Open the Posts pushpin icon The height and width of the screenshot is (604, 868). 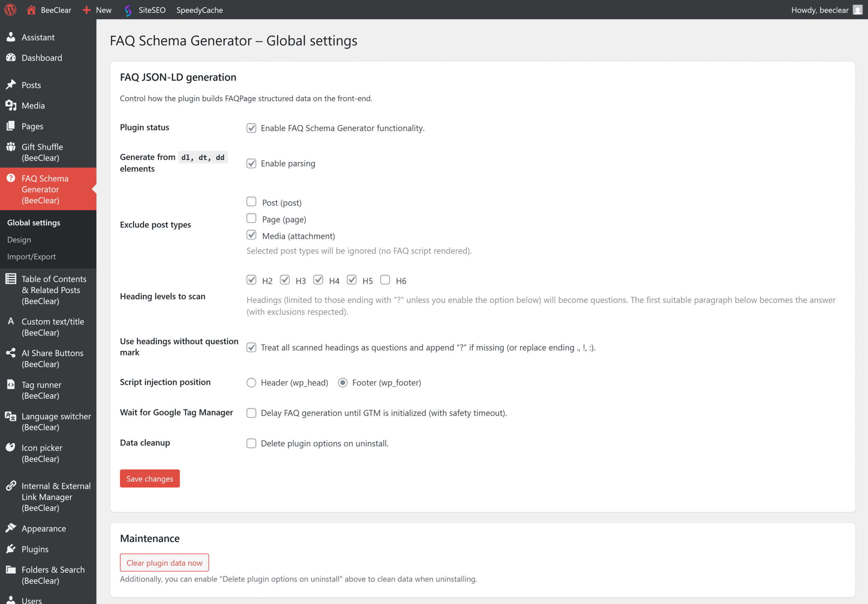11,85
